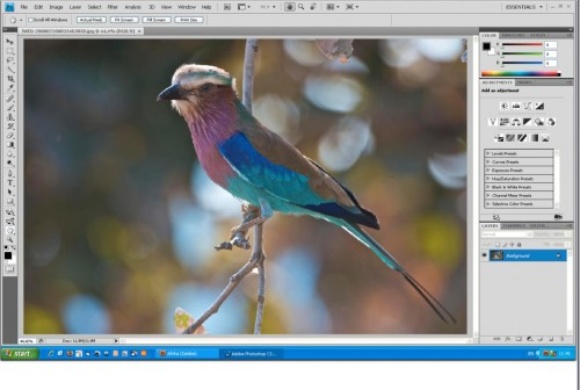
Task: Click Rotate View tool in application bar
Action: (313, 7)
